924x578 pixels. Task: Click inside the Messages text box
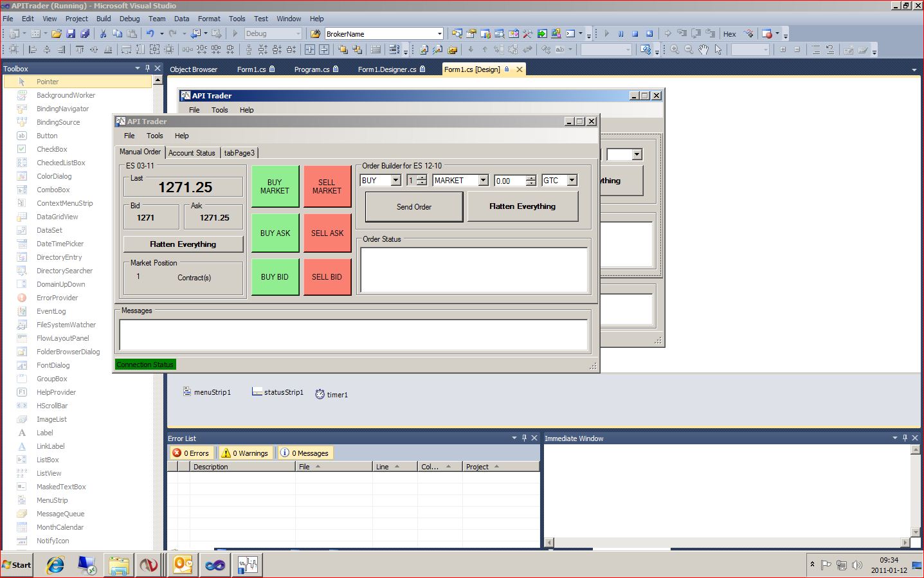click(x=354, y=334)
